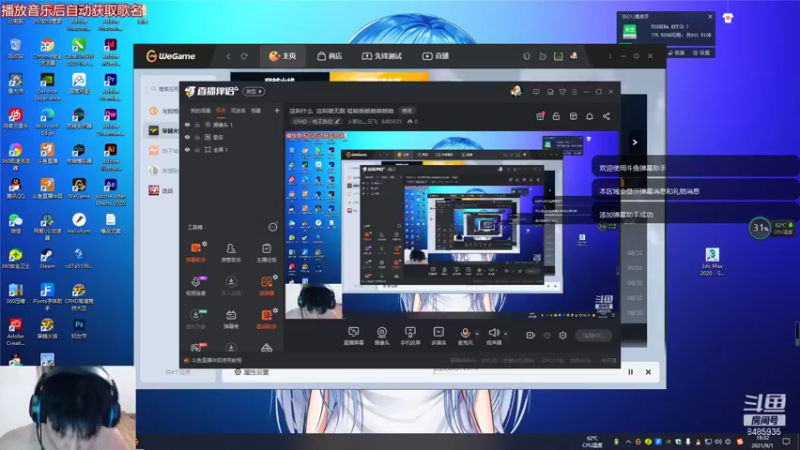Image resolution: width=800 pixels, height=450 pixels.
Task: Open the 弹幕秀 tool
Action: [x=231, y=319]
